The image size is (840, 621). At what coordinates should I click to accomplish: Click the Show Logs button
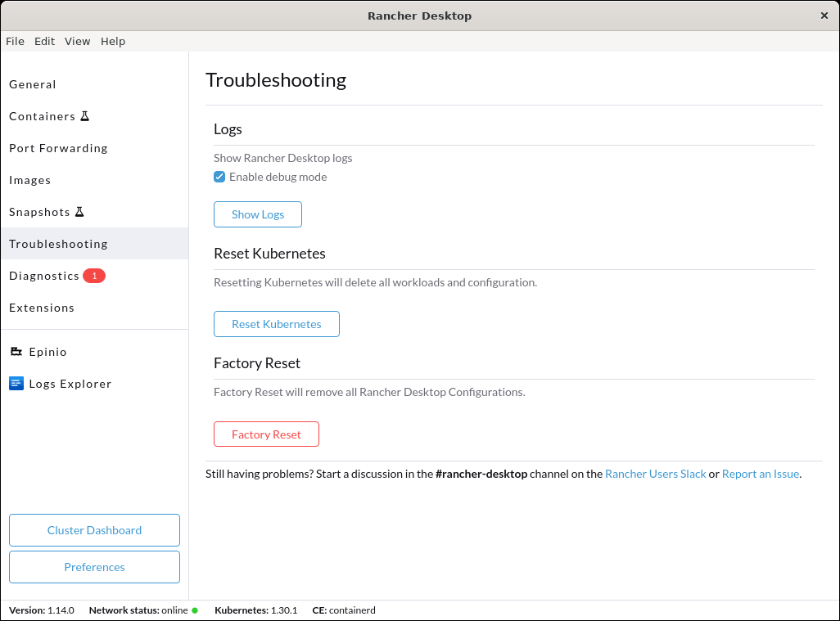click(x=258, y=214)
